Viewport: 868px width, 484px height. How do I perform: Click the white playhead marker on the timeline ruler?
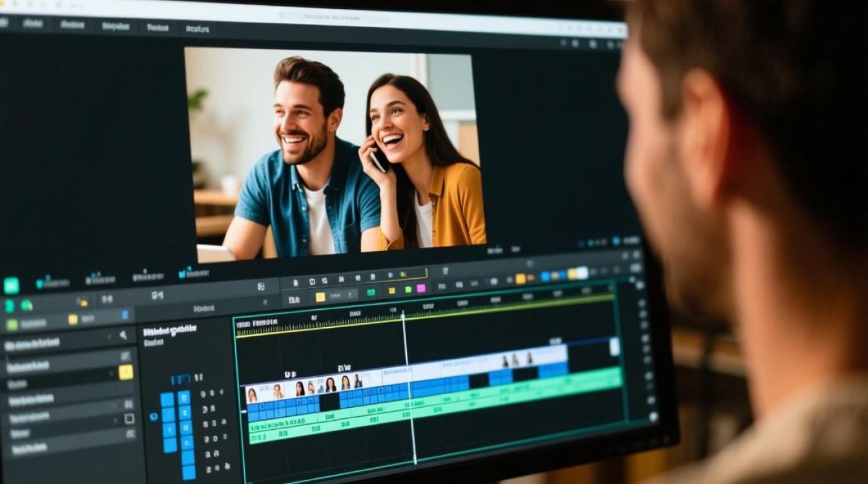(x=403, y=316)
